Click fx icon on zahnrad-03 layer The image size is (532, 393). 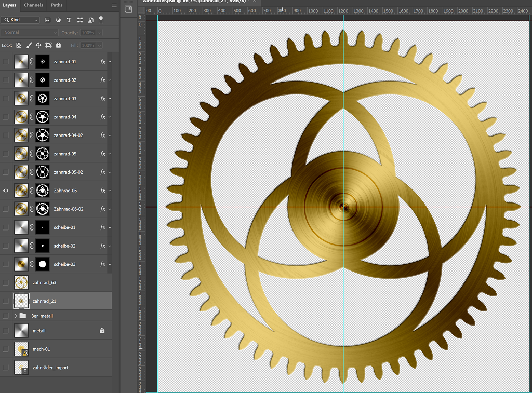coord(103,99)
